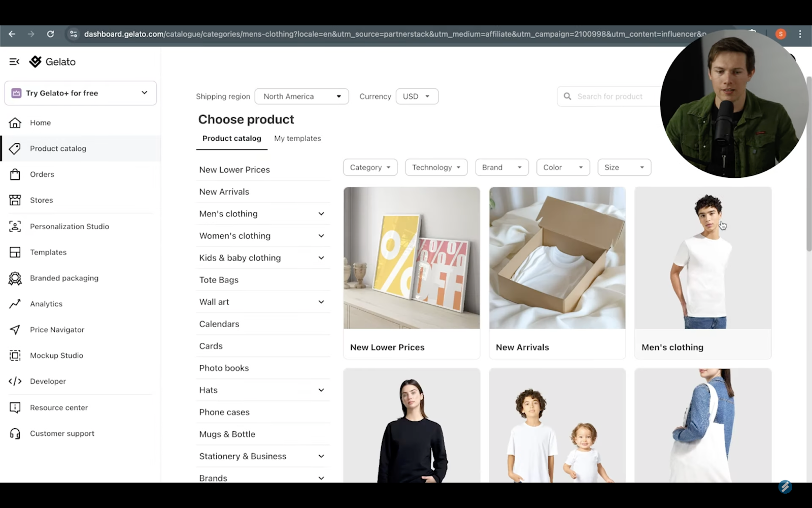Screen dimensions: 812x508
Task: Open the Category filter dropdown
Action: pyautogui.click(x=370, y=167)
